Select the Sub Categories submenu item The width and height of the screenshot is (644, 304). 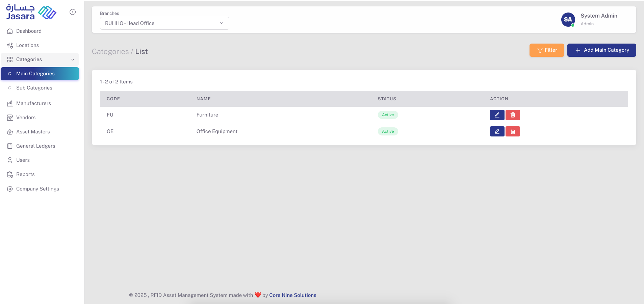(34, 88)
